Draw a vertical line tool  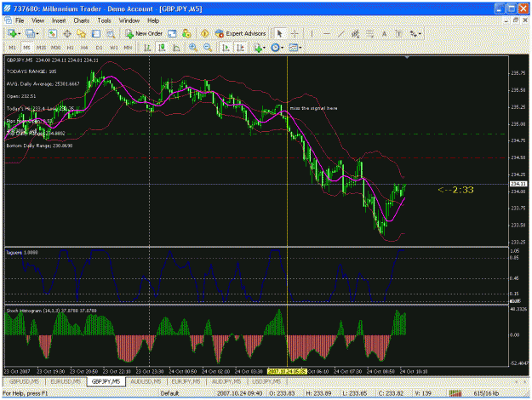[312, 33]
